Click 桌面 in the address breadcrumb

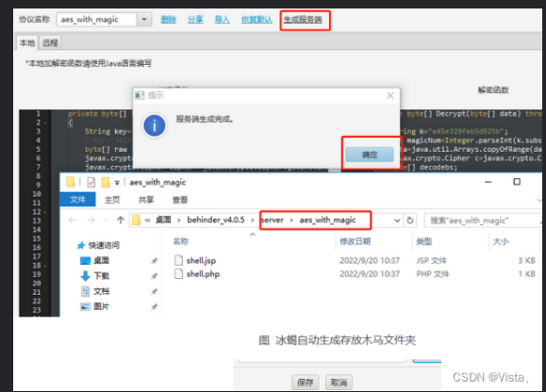163,220
